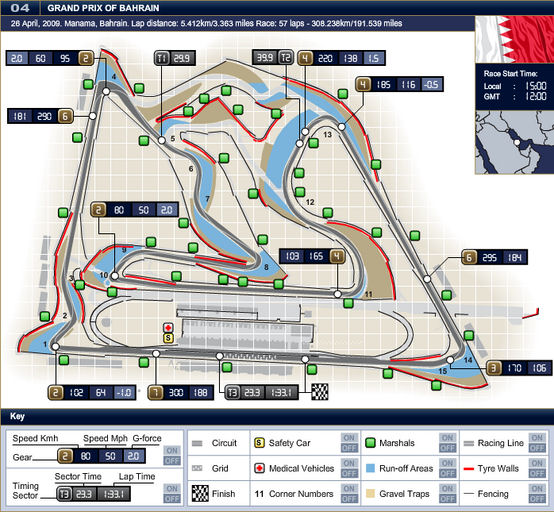Turn Tyre Walls display OFF
The width and height of the screenshot is (554, 512).
[537, 473]
